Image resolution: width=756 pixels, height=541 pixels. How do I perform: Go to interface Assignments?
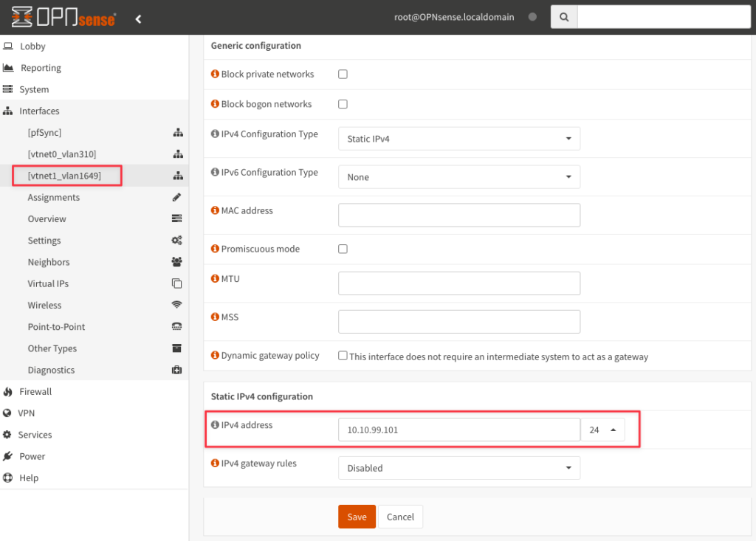pos(53,197)
